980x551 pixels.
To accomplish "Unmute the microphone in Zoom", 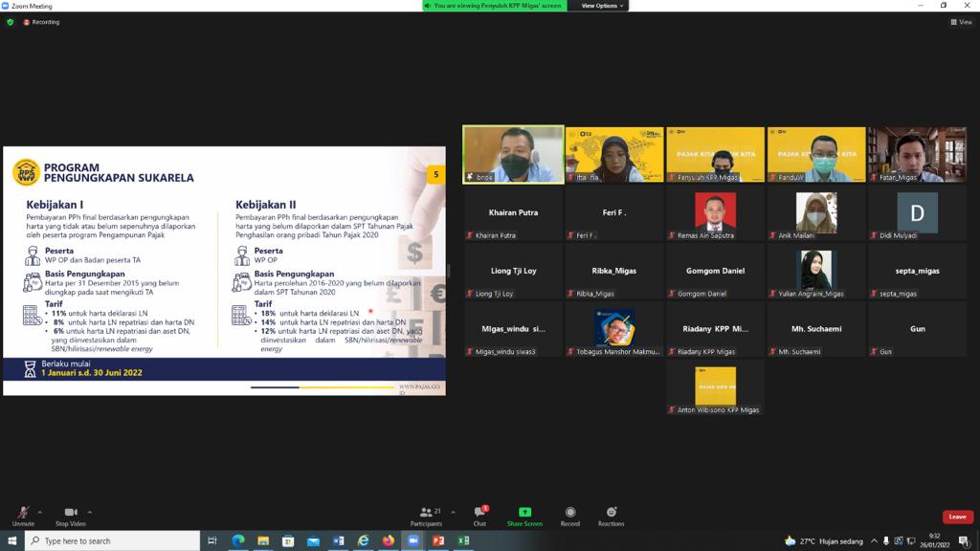I will pos(23,515).
